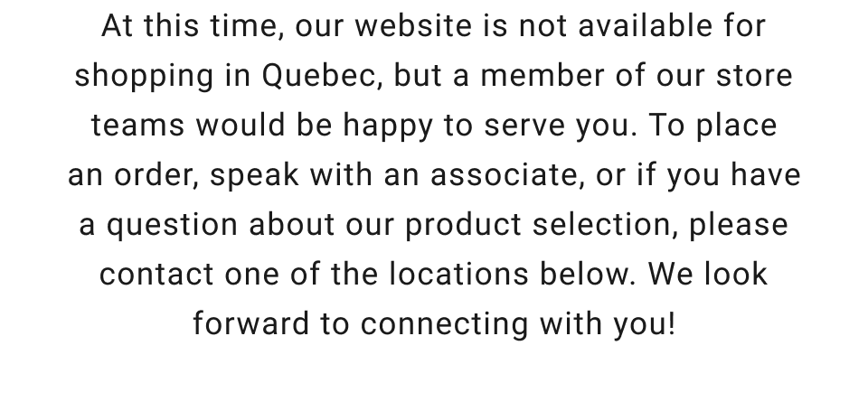The image size is (868, 411).
Task: Click the word "happy" in the message
Action: [387, 127]
